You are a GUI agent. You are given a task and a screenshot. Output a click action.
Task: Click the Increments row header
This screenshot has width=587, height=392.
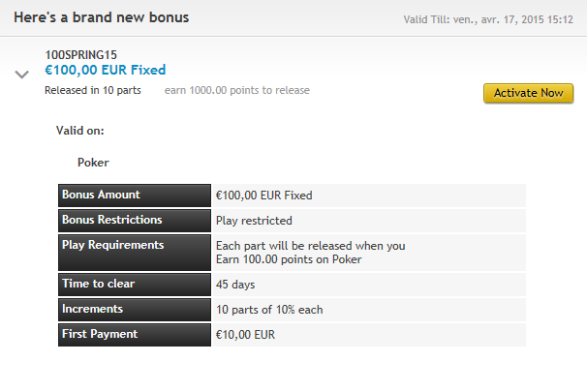(x=134, y=310)
